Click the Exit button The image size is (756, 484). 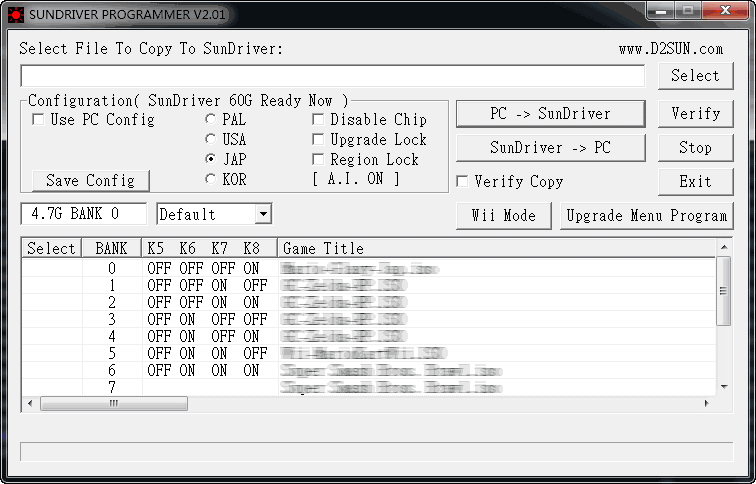[695, 182]
